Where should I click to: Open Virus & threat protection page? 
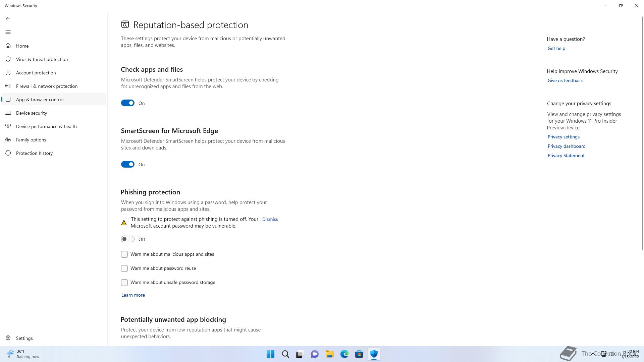[x=54, y=59]
